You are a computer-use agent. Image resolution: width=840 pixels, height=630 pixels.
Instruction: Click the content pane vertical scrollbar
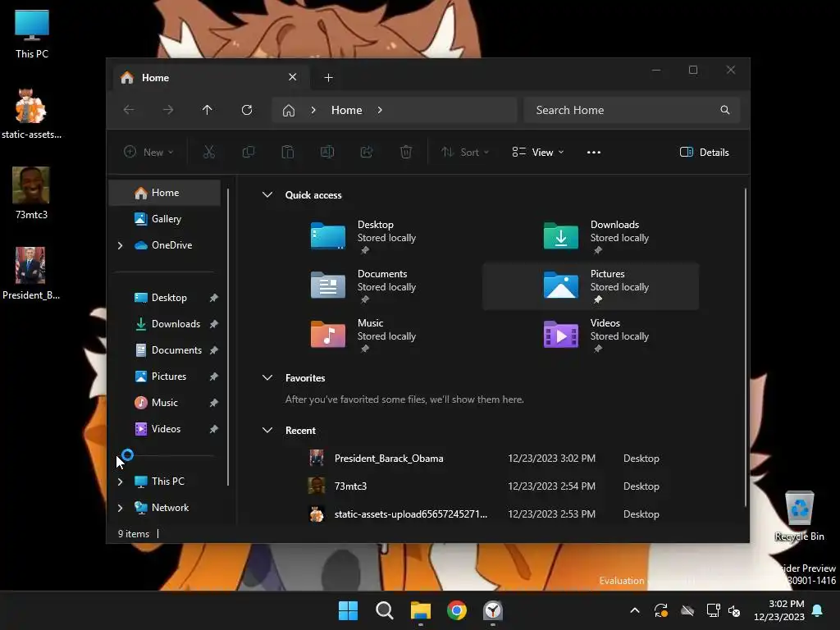[745, 347]
